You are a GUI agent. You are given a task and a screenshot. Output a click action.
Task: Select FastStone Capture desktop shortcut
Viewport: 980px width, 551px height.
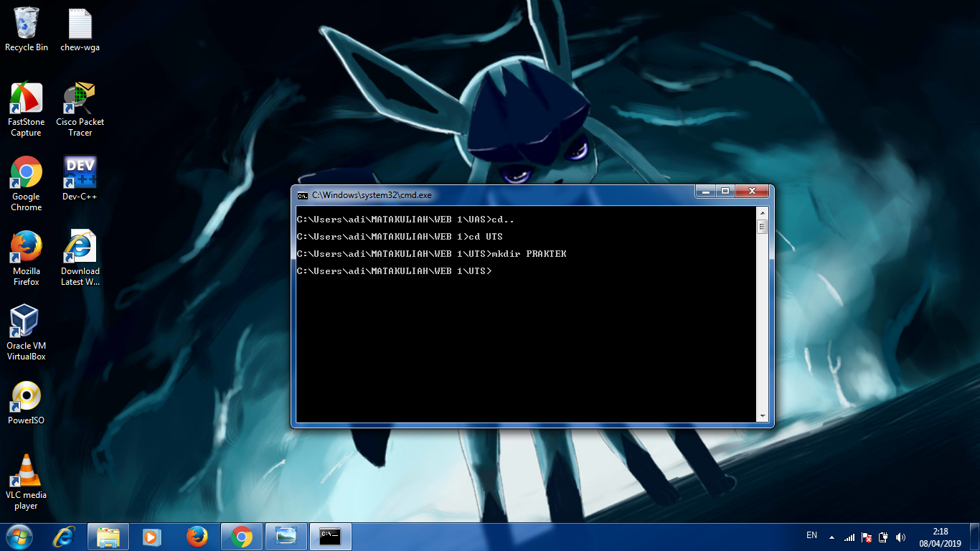(x=27, y=109)
